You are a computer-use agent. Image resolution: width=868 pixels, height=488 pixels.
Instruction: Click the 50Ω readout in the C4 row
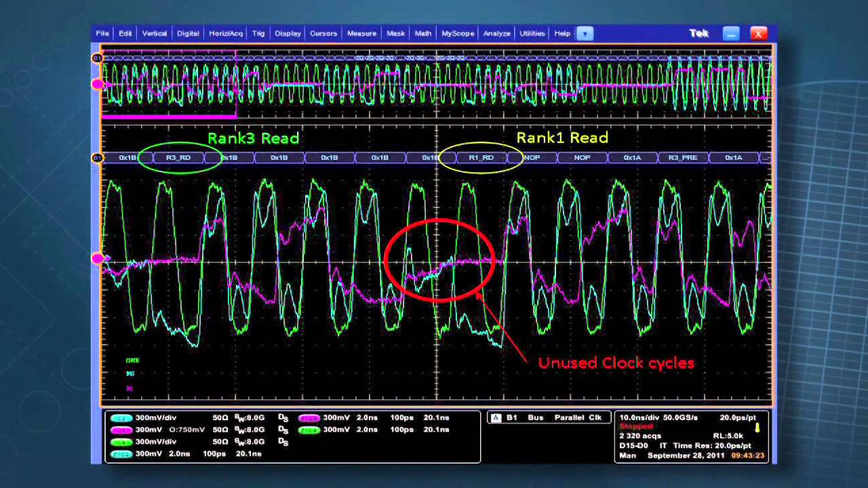(x=220, y=442)
